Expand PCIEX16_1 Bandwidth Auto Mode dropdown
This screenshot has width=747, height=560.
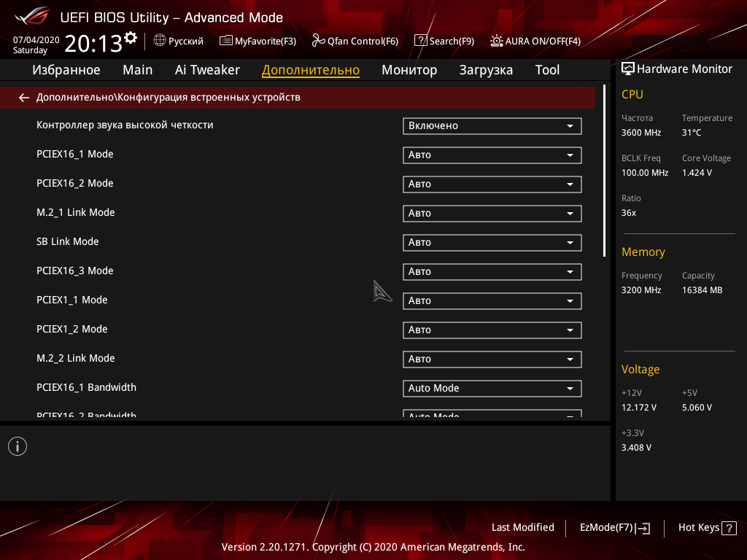click(x=492, y=388)
